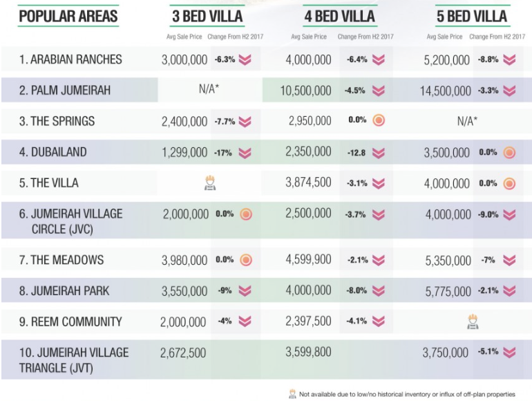Click the no-change circle icon for Dubailand 5 bed
This screenshot has height=401, width=532.
tap(509, 153)
